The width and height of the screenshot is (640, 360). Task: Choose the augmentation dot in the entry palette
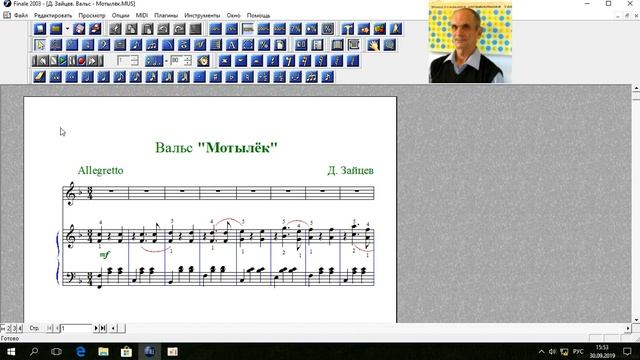(200, 76)
